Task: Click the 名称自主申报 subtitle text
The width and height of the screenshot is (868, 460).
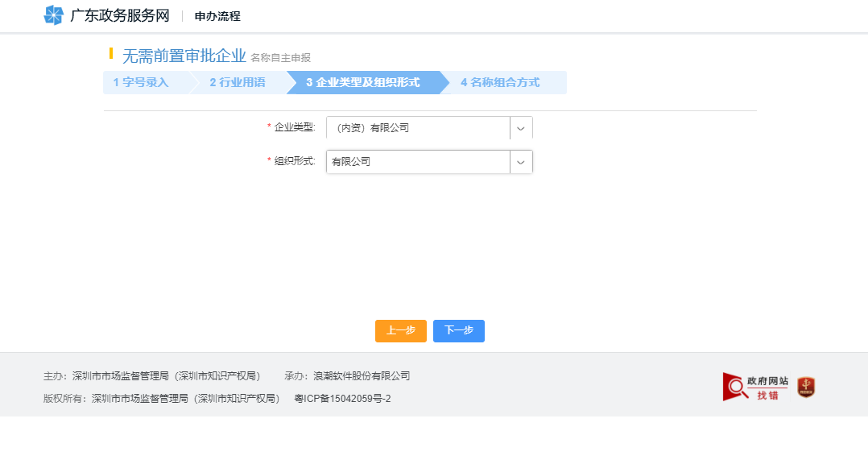Action: pyautogui.click(x=280, y=57)
